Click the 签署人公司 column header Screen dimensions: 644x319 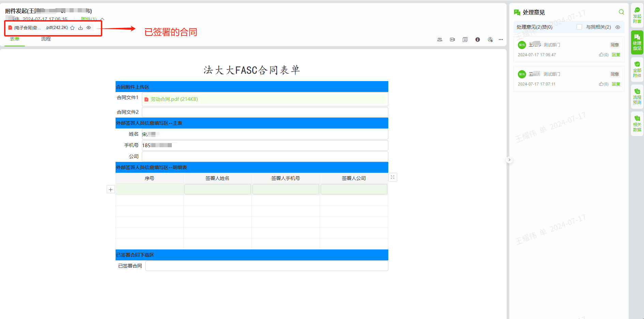coord(354,178)
